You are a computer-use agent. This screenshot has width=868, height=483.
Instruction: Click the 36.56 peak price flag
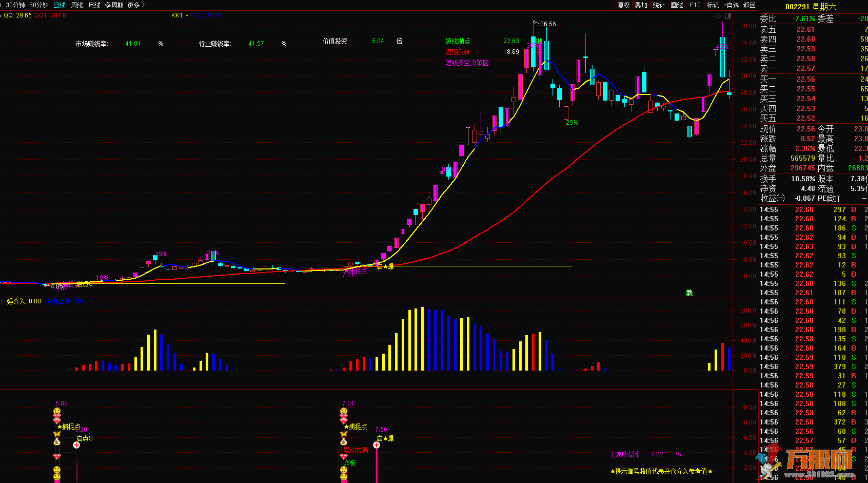pyautogui.click(x=544, y=24)
